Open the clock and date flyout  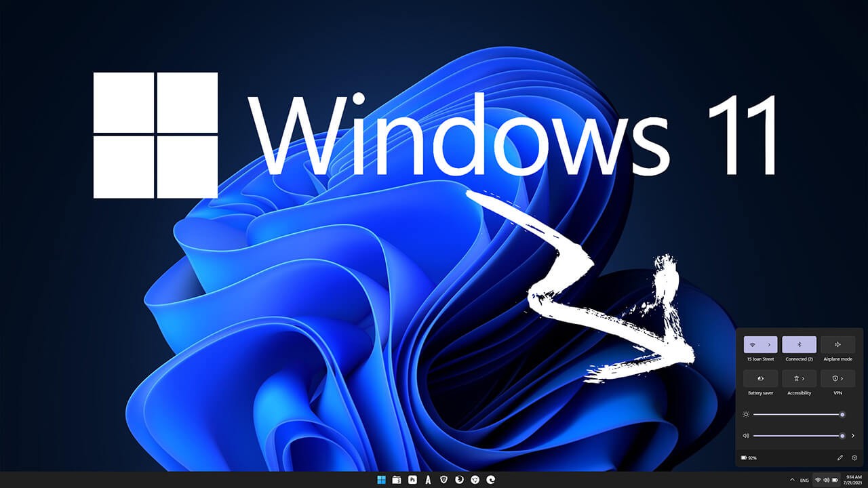[x=852, y=480]
